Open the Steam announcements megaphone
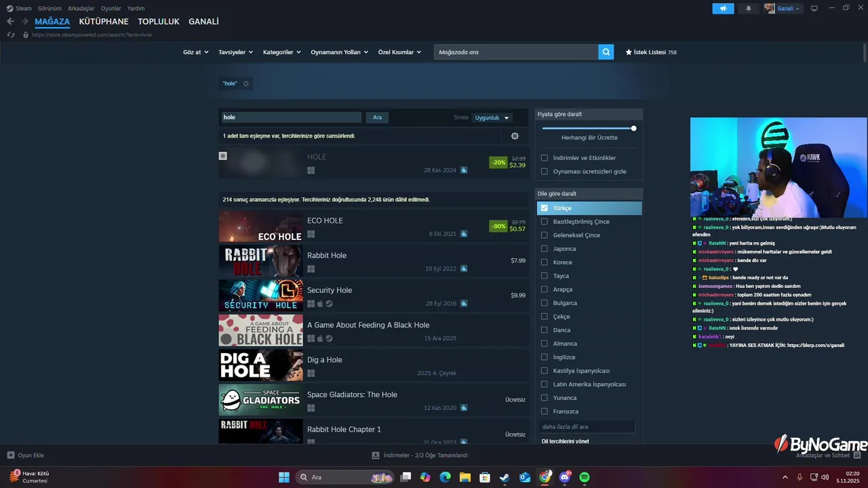The width and height of the screenshot is (868, 488). point(723,8)
